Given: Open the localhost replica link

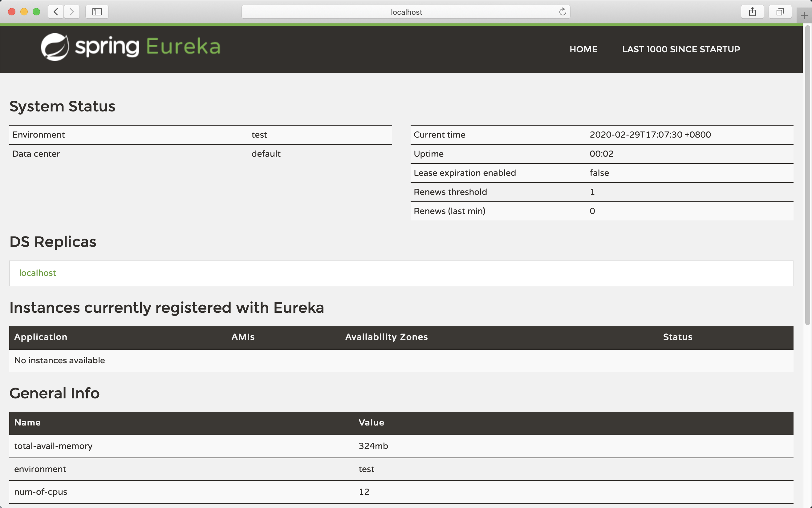Looking at the screenshot, I should pos(38,273).
